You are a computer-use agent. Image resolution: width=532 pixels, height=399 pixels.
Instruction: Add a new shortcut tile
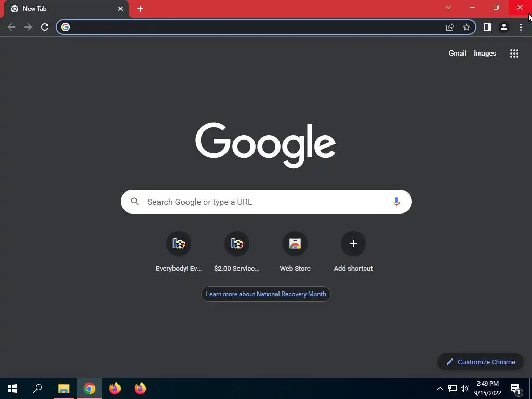[x=353, y=252]
